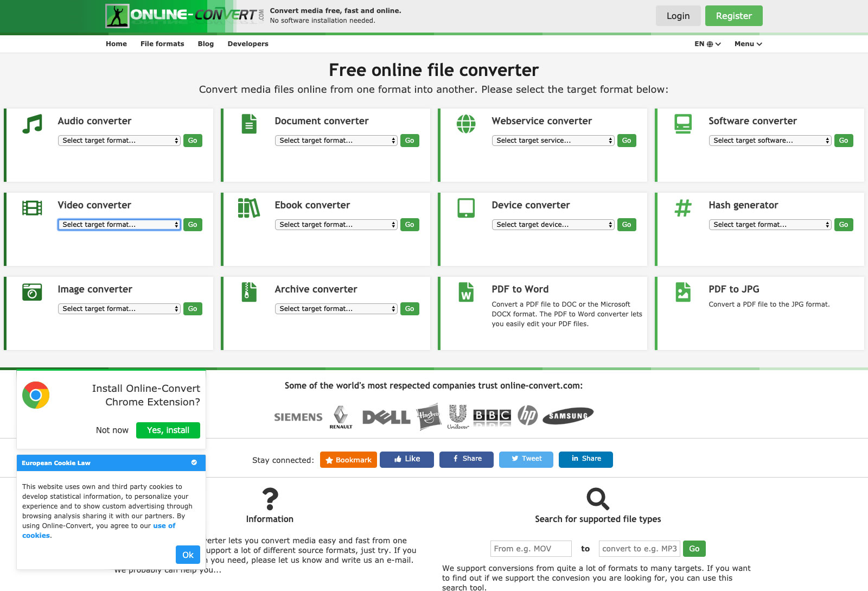The image size is (868, 591).
Task: Click the PDF to Word icon
Action: [466, 292]
